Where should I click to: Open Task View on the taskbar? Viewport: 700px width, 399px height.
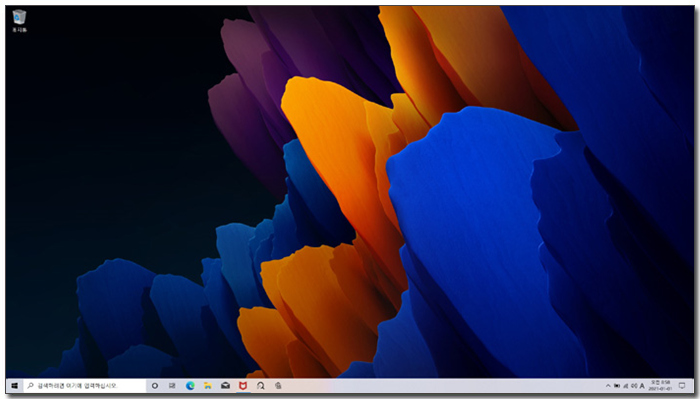172,386
